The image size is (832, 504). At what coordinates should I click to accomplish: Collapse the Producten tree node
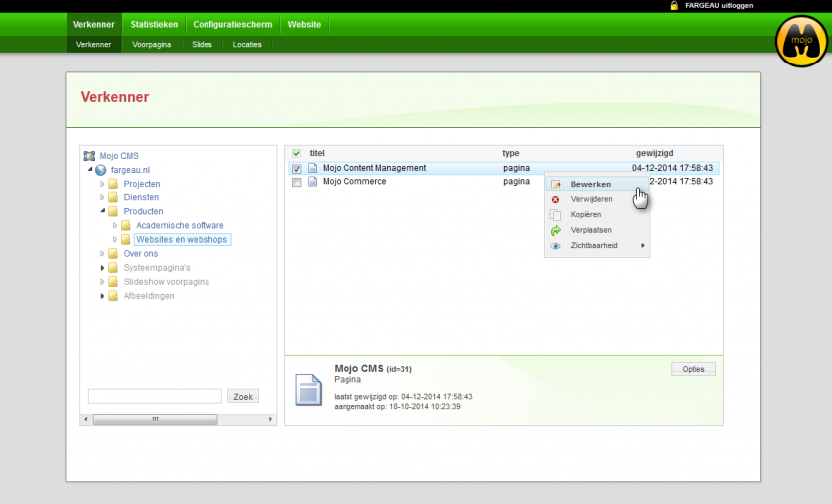(103, 211)
